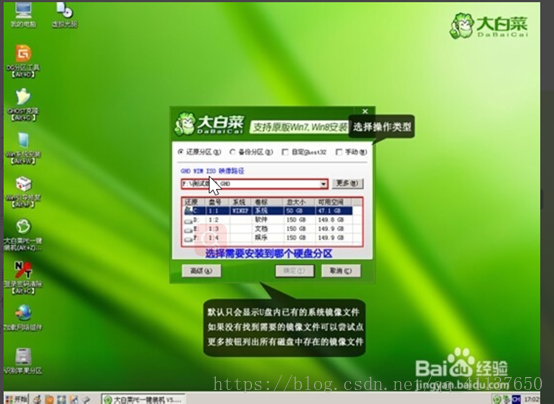
Task: Select the 还原分区 radio button
Action: pyautogui.click(x=200, y=152)
